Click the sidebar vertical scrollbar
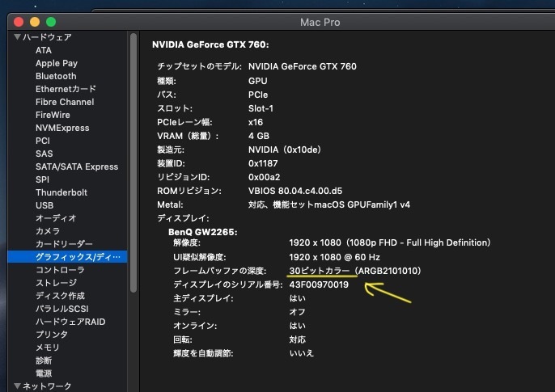The width and height of the screenshot is (555, 392). click(x=133, y=162)
